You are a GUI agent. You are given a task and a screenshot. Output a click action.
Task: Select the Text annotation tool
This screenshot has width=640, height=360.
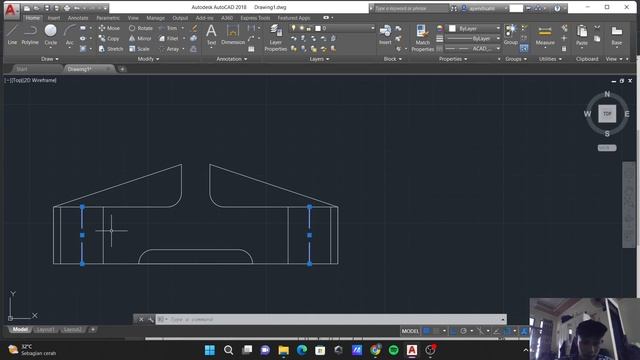tap(211, 34)
